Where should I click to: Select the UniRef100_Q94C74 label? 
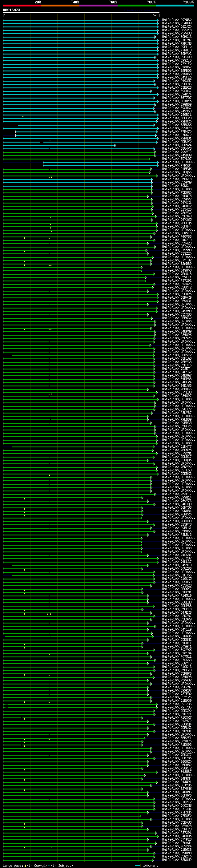coord(176,94)
